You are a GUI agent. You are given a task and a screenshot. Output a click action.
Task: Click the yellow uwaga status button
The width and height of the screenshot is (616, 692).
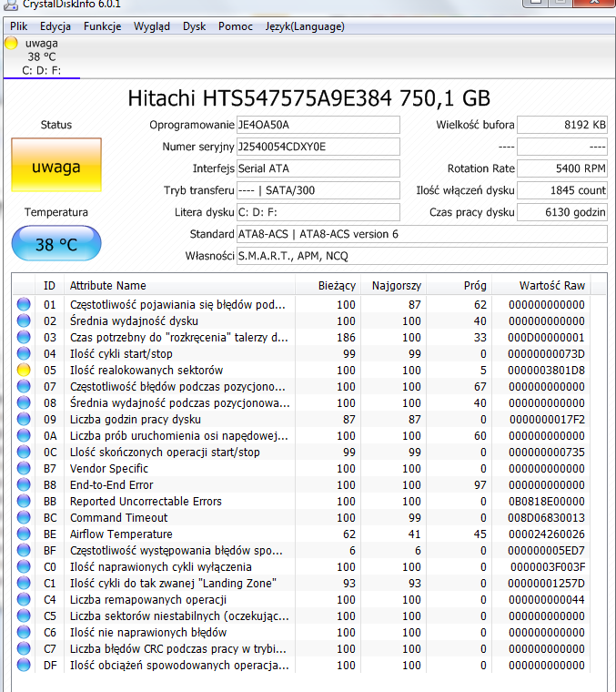(56, 165)
